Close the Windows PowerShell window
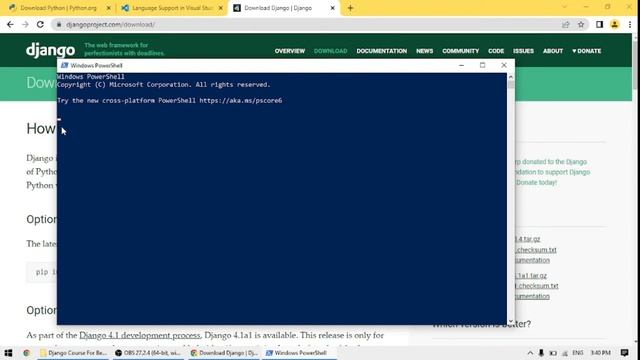Image resolution: width=640 pixels, height=360 pixels. (504, 65)
